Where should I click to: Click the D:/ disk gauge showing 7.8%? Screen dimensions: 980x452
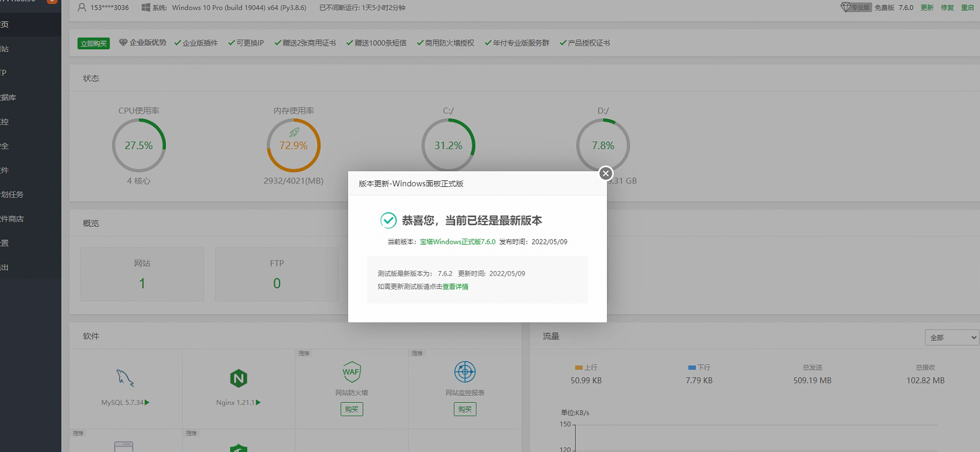click(x=603, y=146)
